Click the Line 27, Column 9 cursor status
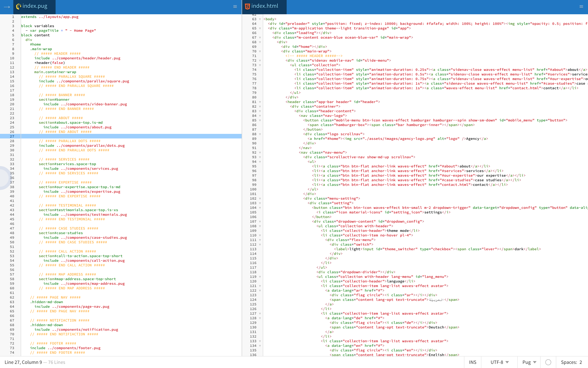The image size is (588, 368). [x=23, y=362]
